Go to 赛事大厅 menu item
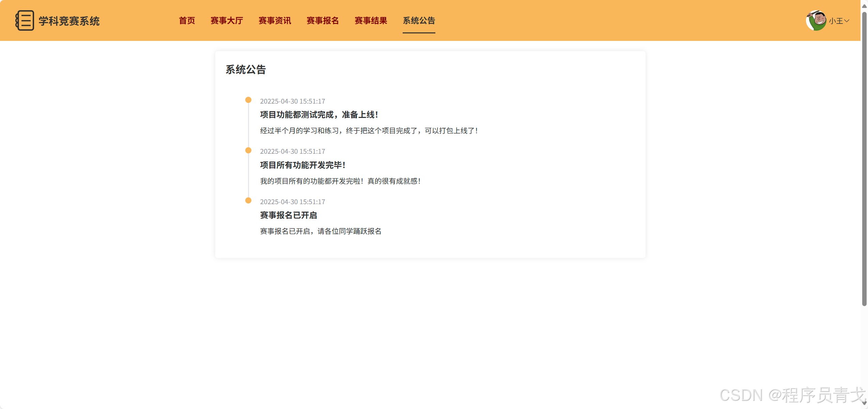The height and width of the screenshot is (409, 868). click(x=227, y=20)
